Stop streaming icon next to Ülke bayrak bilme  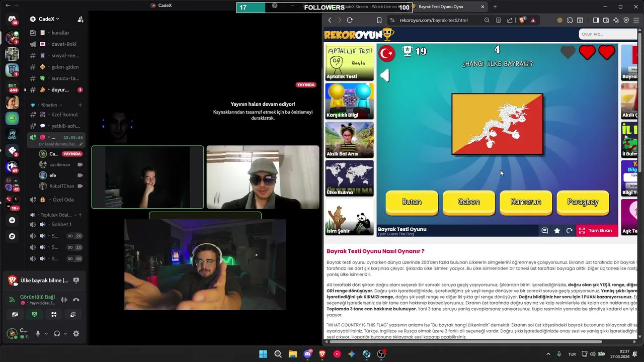coord(76,280)
